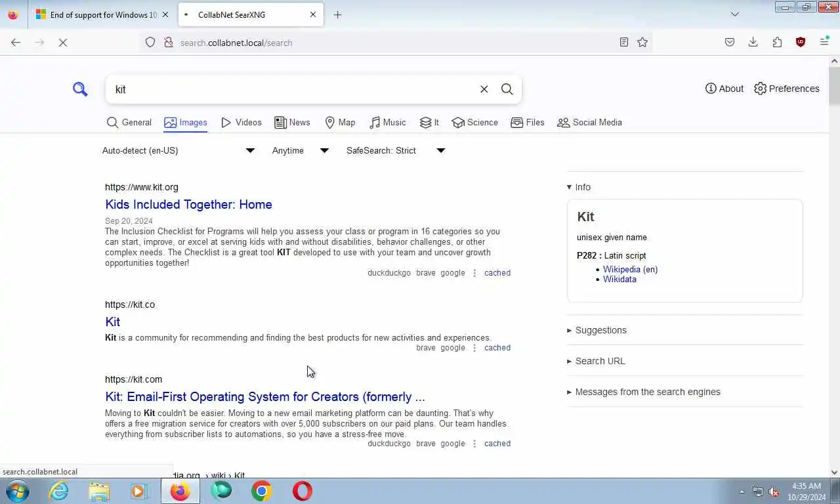Open uBlock Origin extension icon
Image resolution: width=840 pixels, height=504 pixels.
tap(801, 43)
